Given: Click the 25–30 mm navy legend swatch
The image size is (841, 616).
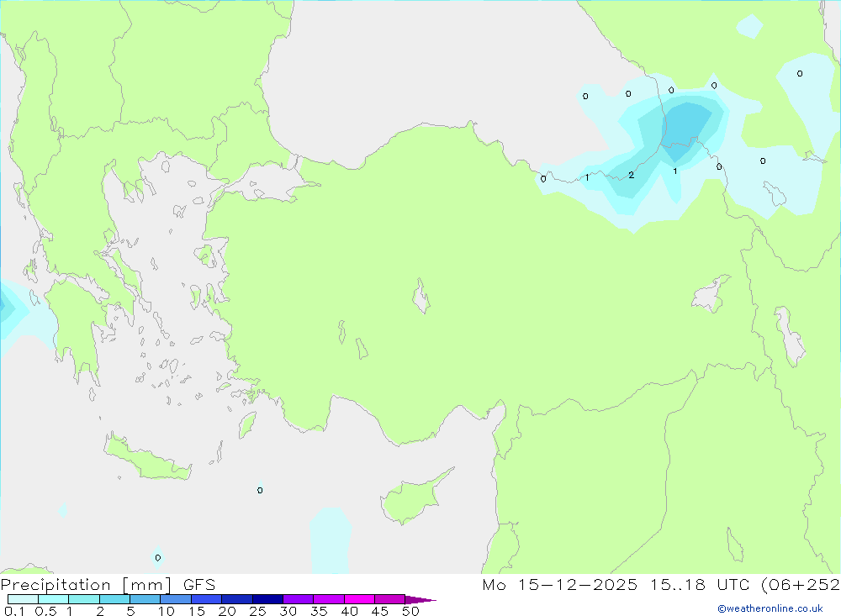Looking at the screenshot, I should coord(267,599).
